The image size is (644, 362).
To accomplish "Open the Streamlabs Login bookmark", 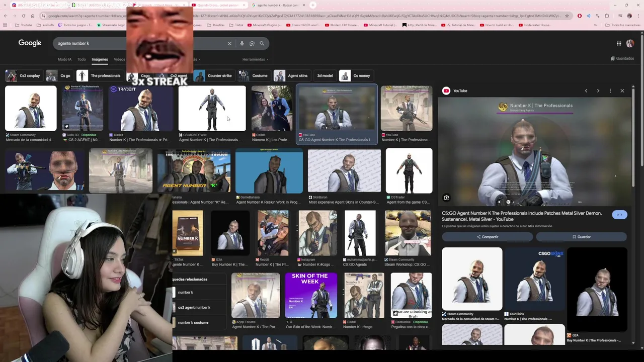I will click(x=111, y=25).
